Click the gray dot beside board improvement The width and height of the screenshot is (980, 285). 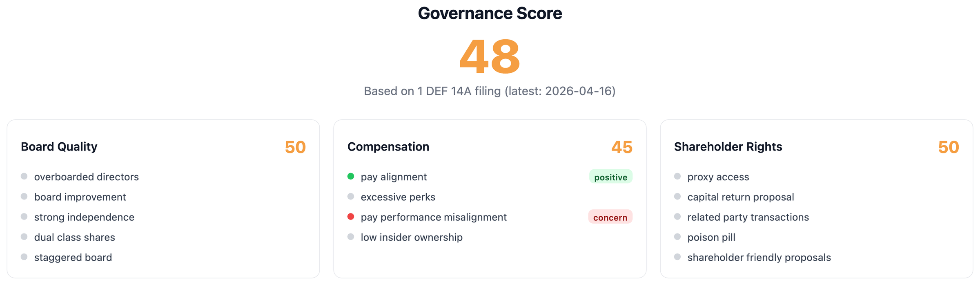(x=24, y=196)
